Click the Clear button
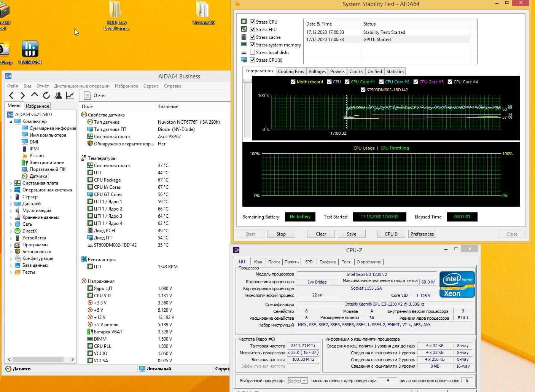 coord(321,234)
